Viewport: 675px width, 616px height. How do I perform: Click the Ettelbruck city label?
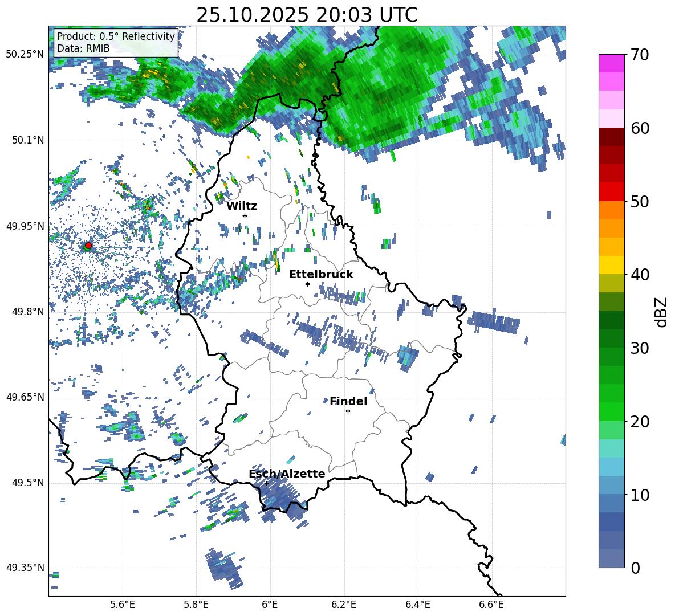(321, 275)
